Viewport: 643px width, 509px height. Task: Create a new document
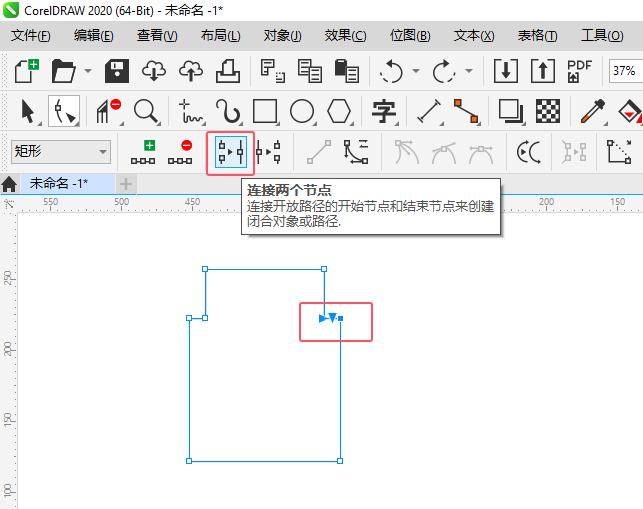pyautogui.click(x=27, y=71)
